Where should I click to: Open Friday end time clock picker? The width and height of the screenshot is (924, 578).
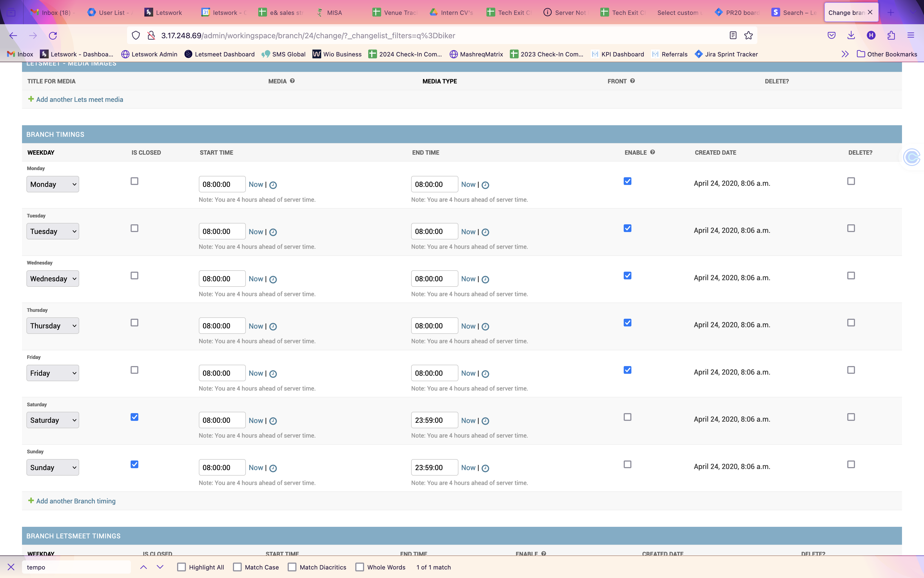point(485,374)
